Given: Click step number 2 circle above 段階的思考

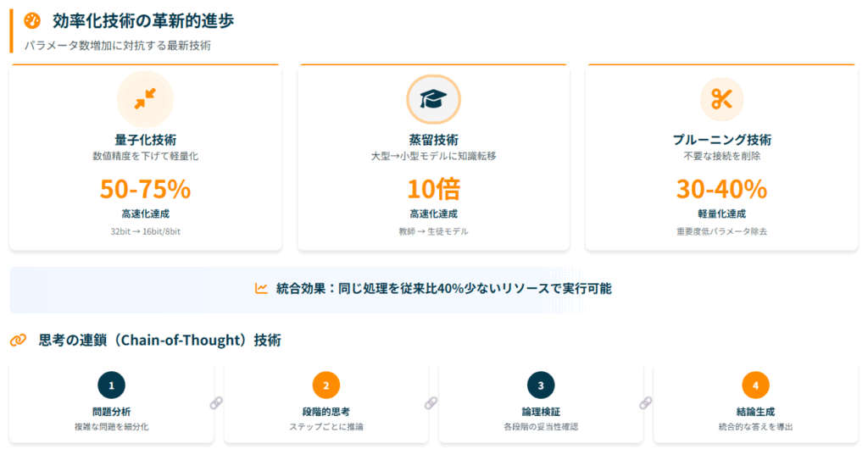Looking at the screenshot, I should [326, 385].
